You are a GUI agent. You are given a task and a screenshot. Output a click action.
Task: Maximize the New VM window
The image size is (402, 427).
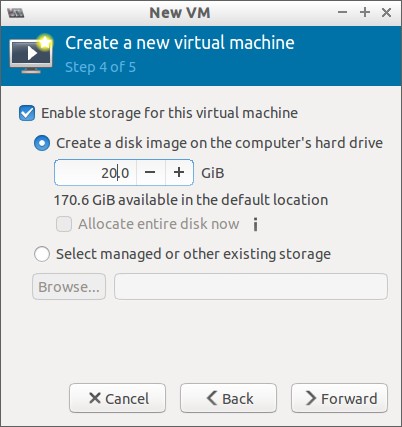(365, 13)
